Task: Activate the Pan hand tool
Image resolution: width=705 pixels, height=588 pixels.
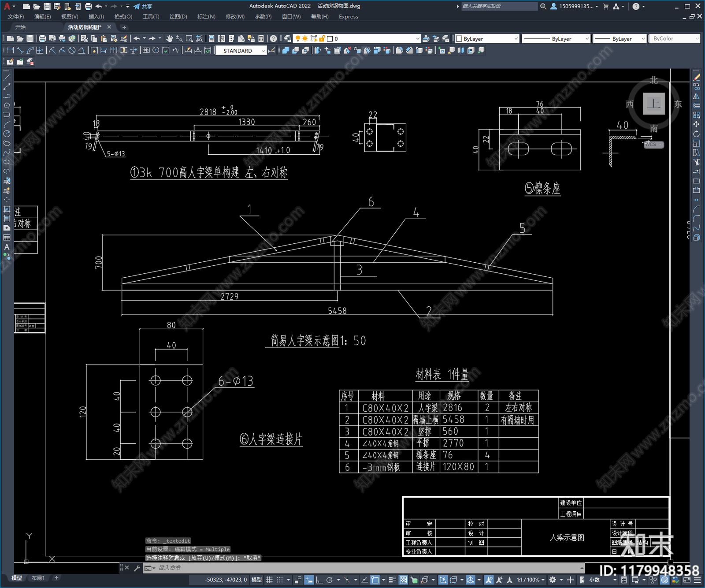Action: (x=170, y=39)
